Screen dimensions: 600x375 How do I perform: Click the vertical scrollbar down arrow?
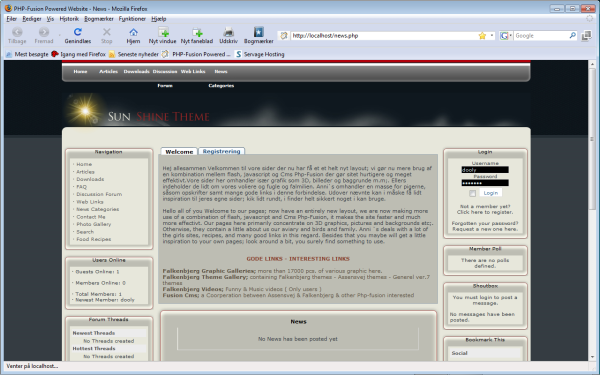(x=592, y=357)
